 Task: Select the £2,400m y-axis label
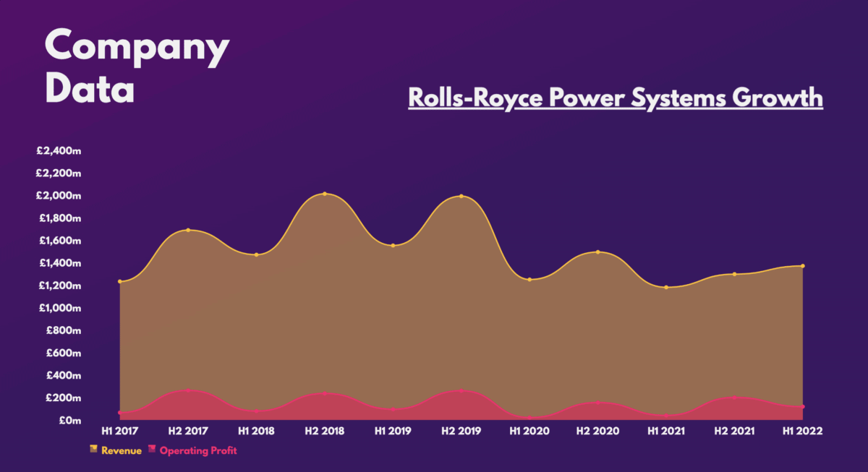[x=59, y=151]
